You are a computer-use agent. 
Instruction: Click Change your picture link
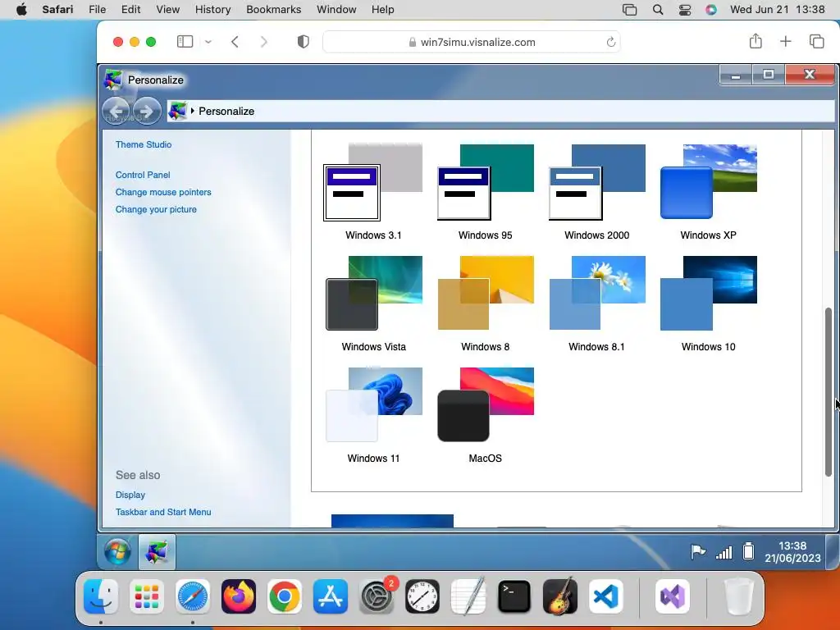pos(156,209)
